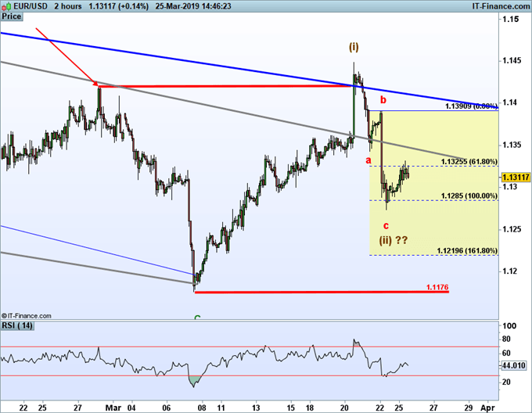This screenshot has width=532, height=413.
Task: Click the red wave label a
Action: (368, 160)
